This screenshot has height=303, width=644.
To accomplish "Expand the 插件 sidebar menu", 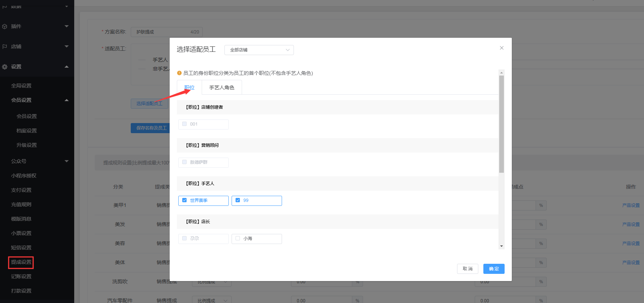I will click(x=67, y=26).
